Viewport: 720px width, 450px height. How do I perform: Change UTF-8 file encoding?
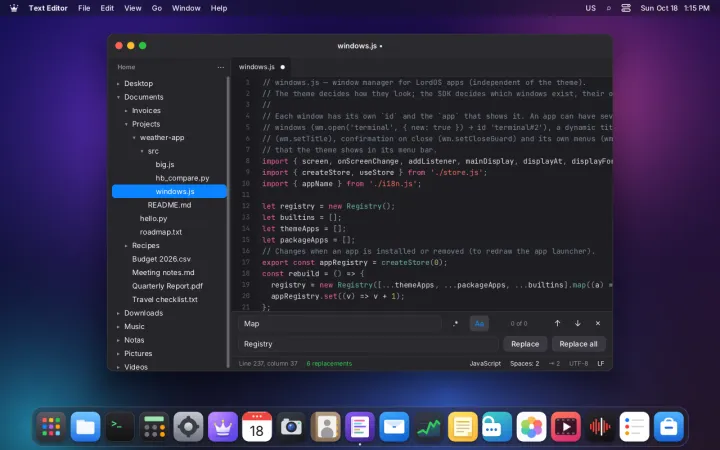pos(579,363)
